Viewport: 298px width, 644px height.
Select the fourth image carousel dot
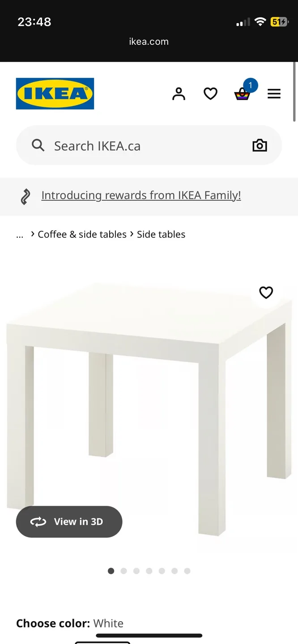tap(149, 571)
